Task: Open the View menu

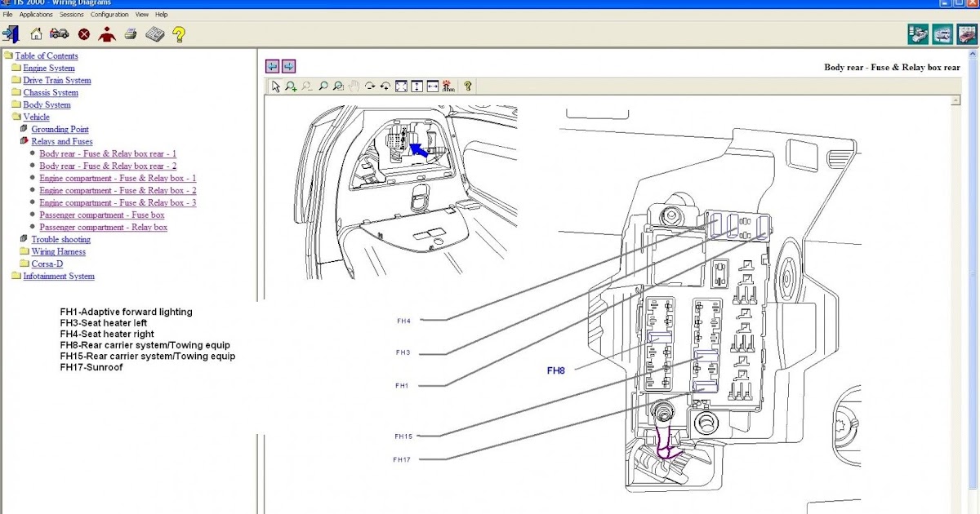Action: coord(142,15)
